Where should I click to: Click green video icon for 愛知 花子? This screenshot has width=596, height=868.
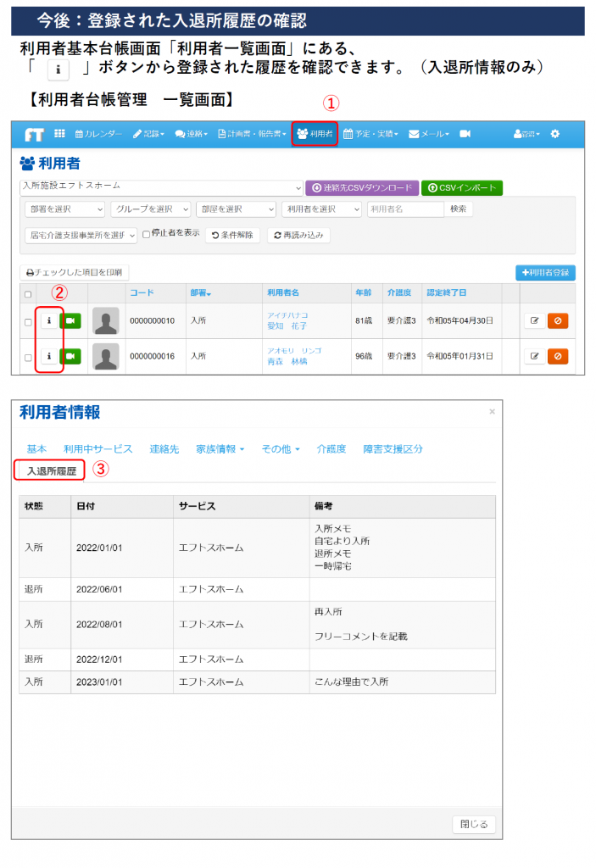pyautogui.click(x=70, y=321)
